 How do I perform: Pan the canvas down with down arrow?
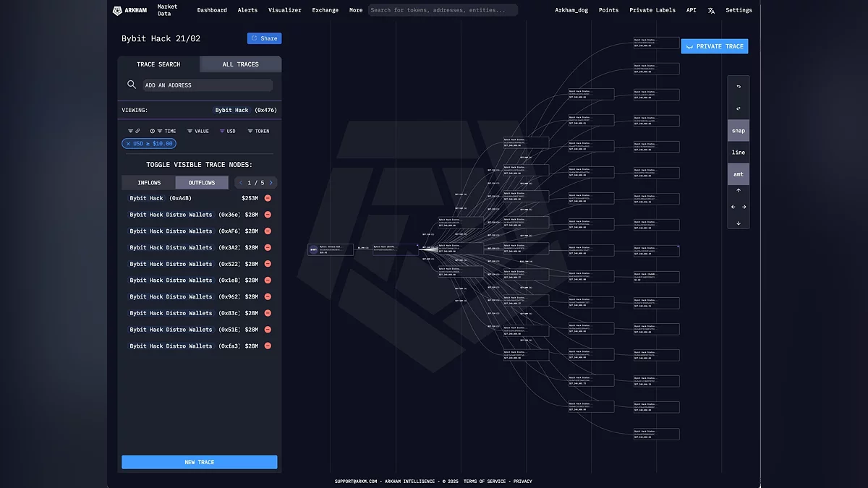(x=739, y=223)
